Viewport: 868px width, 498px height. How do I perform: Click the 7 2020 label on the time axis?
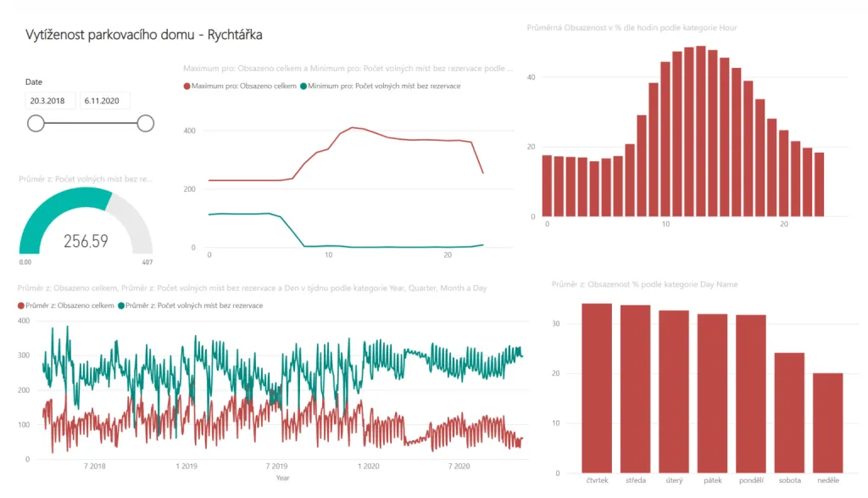[459, 467]
